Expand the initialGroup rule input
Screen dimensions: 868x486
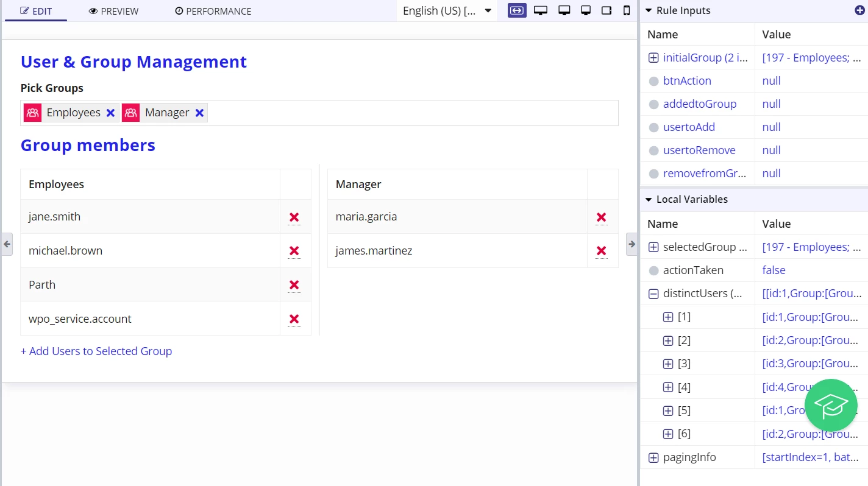653,58
